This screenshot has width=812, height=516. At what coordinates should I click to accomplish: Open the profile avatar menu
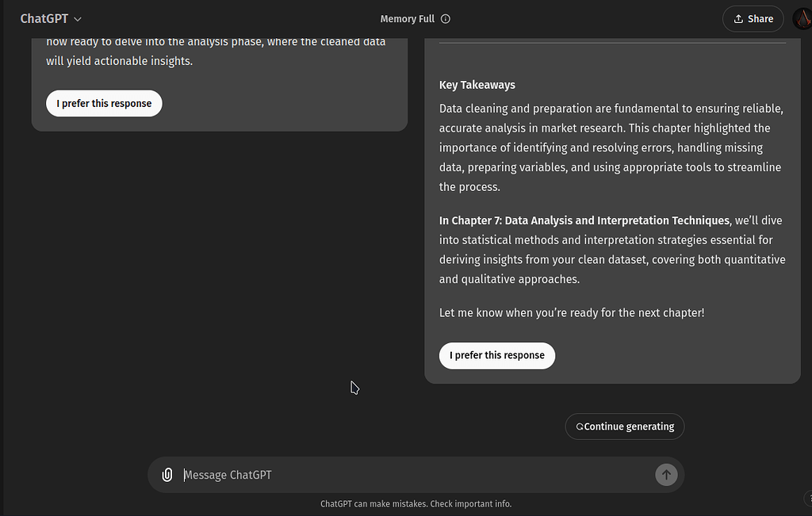pyautogui.click(x=802, y=18)
